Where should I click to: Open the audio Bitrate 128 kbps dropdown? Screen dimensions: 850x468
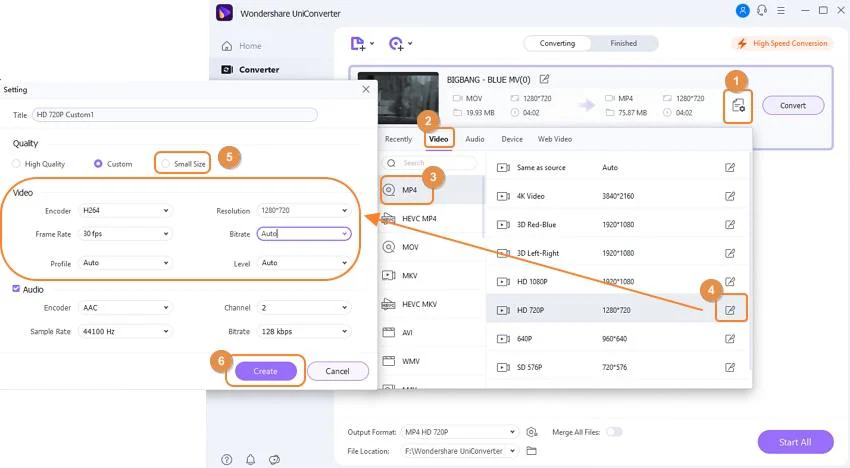point(304,331)
